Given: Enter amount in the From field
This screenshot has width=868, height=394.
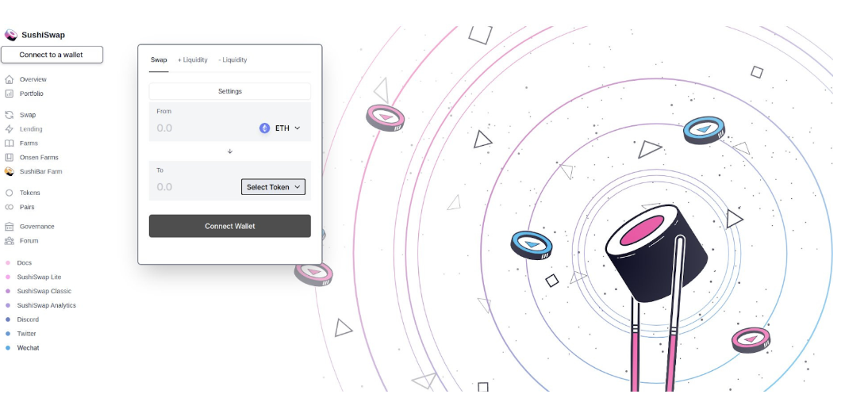Looking at the screenshot, I should click(198, 128).
